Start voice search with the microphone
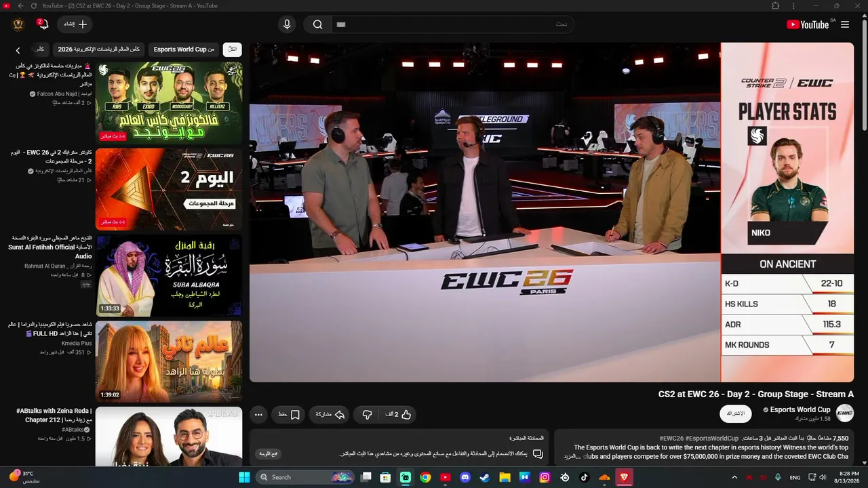Viewport: 868px width, 488px height. 287,24
